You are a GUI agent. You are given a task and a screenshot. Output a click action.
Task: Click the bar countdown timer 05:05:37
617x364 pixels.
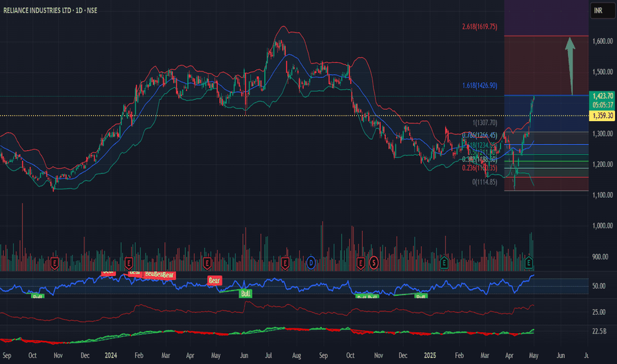coord(603,105)
